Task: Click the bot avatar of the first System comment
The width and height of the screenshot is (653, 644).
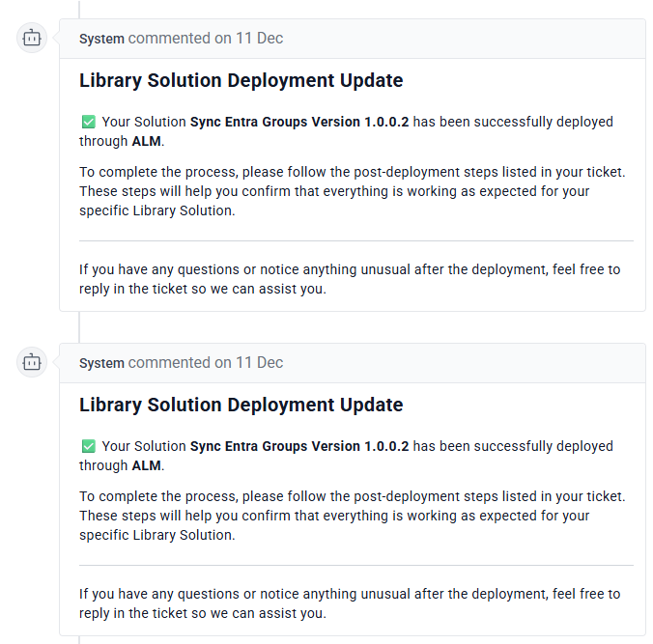Action: 32,39
